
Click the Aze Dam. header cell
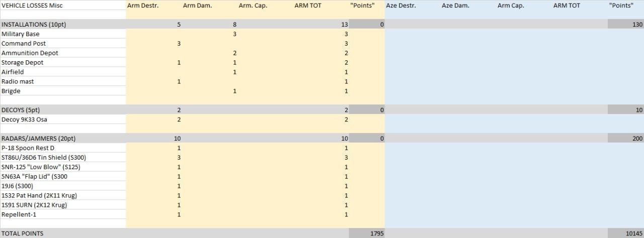click(x=455, y=6)
